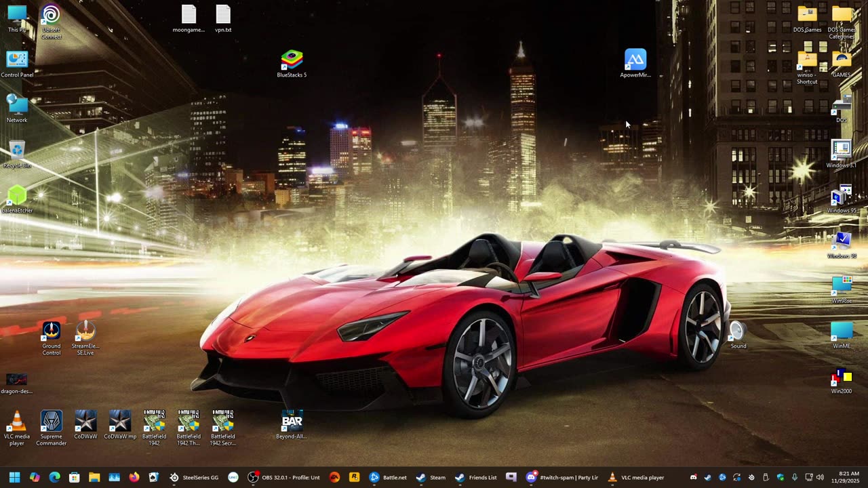Open the photo app with blue landscape icon
The image size is (868, 488).
click(114, 477)
